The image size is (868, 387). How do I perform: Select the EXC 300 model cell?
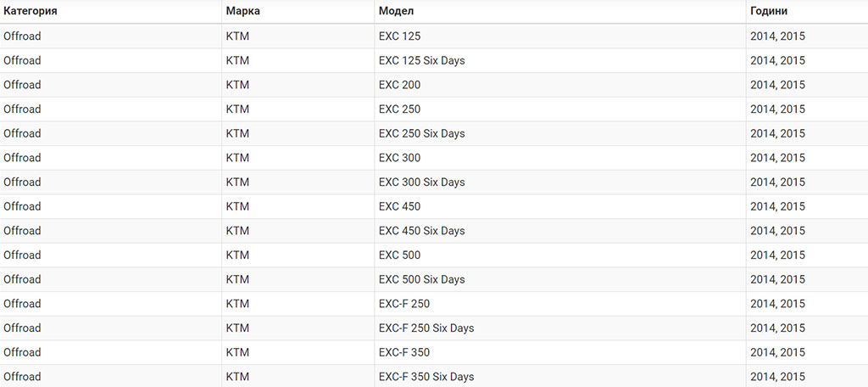click(x=560, y=158)
